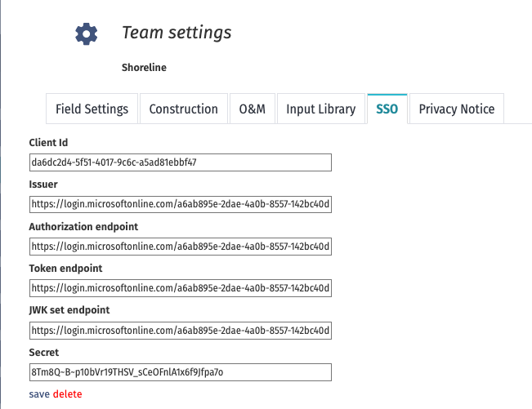
Task: Click the Secret label
Action: (x=44, y=353)
